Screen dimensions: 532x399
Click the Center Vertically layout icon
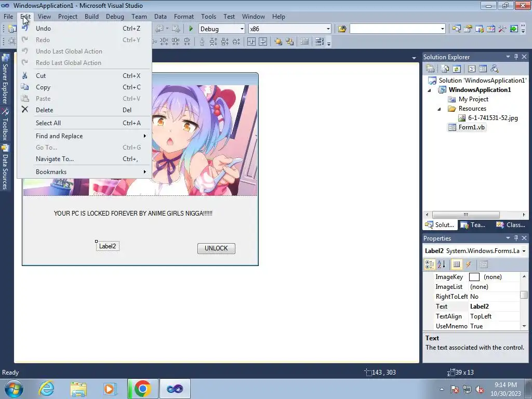pos(263,42)
